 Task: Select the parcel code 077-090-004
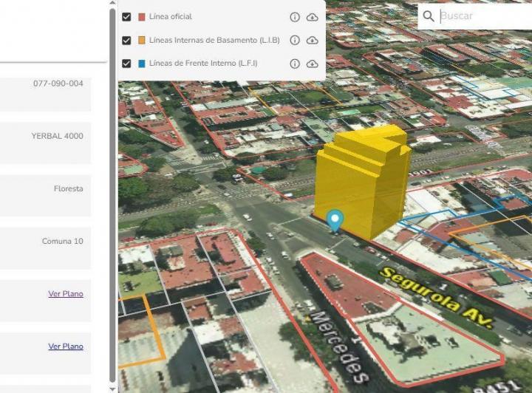(x=58, y=83)
